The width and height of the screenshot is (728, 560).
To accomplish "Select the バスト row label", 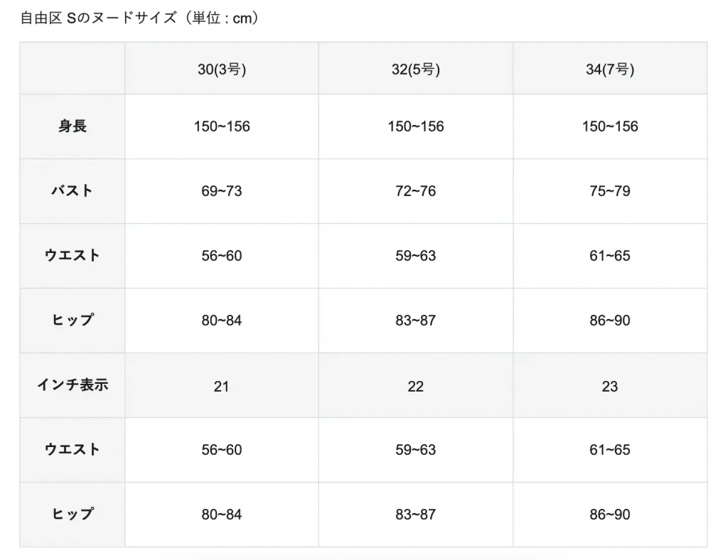I will [x=73, y=190].
